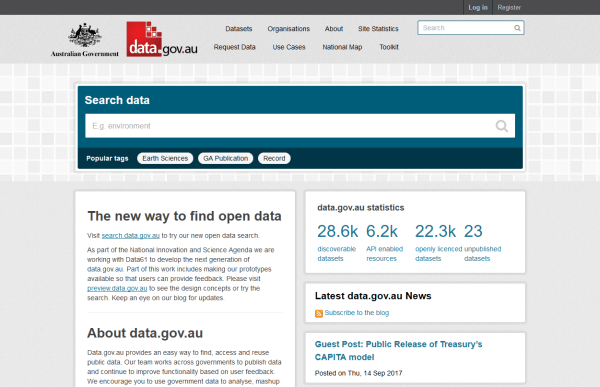This screenshot has width=600, height=387.
Task: Open the Organisations menu item
Action: [289, 29]
